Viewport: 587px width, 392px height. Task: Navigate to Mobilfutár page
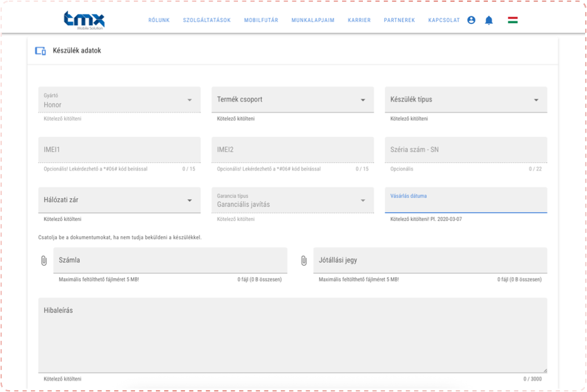(261, 20)
